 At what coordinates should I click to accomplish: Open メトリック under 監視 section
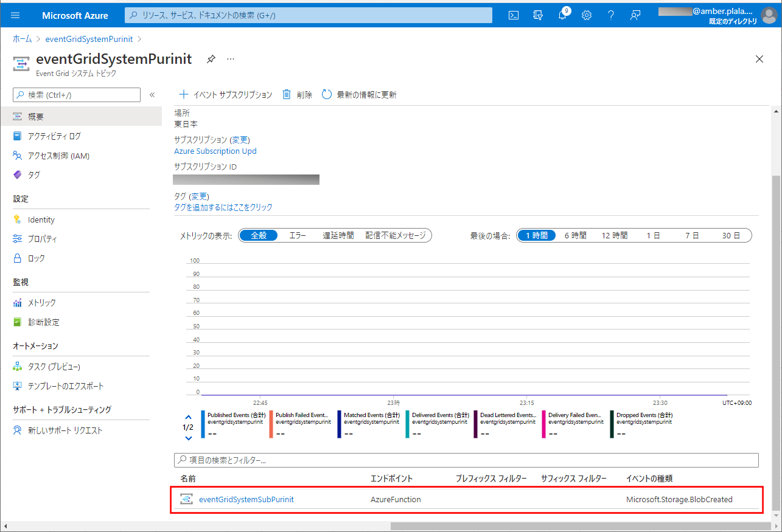[x=42, y=303]
